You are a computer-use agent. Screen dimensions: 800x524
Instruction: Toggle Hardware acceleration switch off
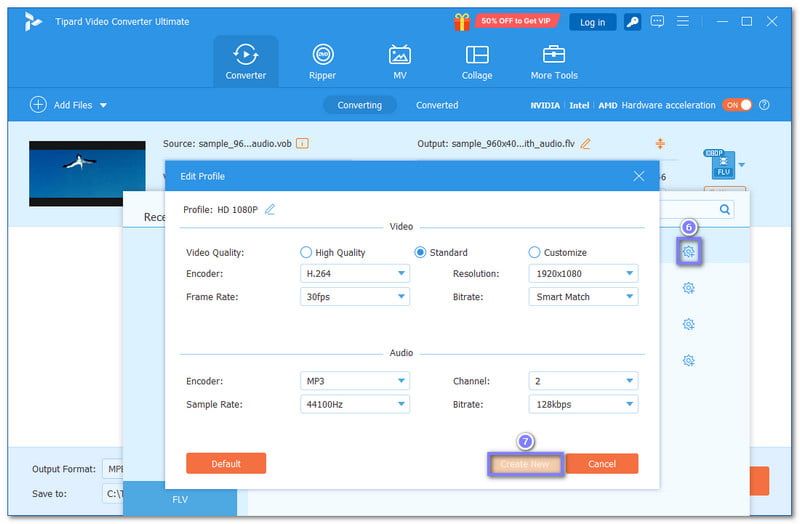click(737, 105)
